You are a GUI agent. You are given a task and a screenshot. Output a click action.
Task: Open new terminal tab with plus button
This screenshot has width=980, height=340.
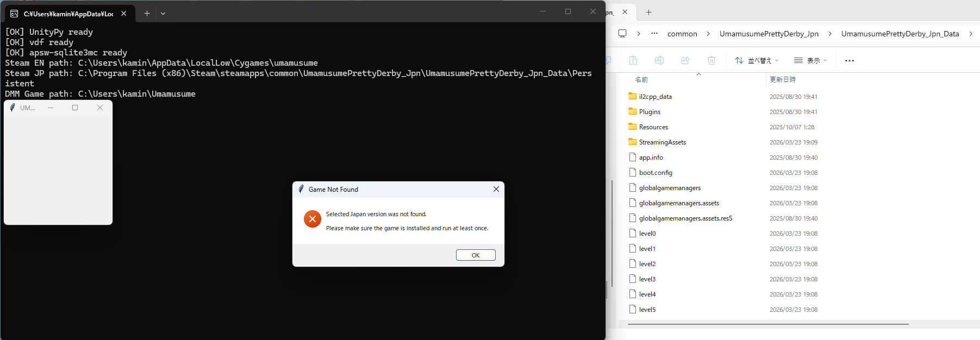(147, 14)
